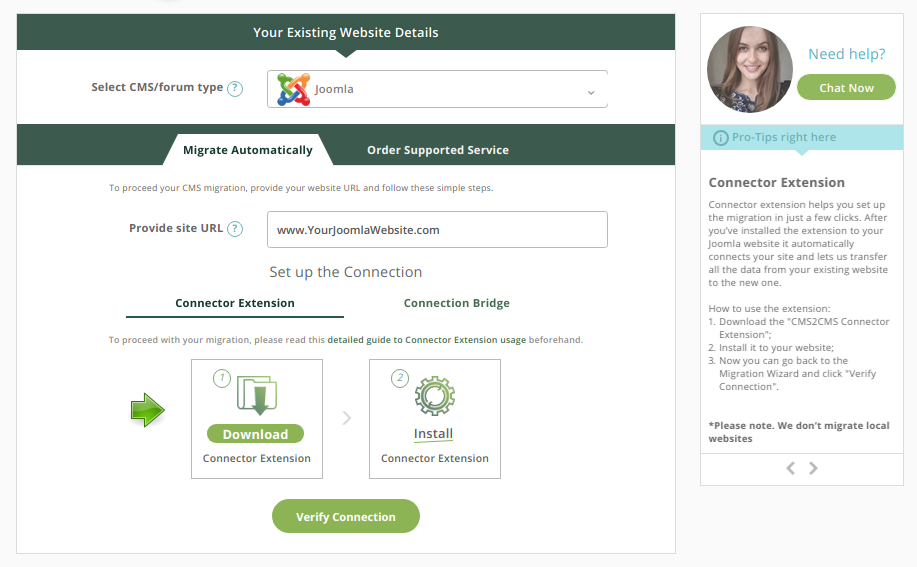Screen dimensions: 917x567
Task: Click the Verify Connection button
Action: point(346,517)
